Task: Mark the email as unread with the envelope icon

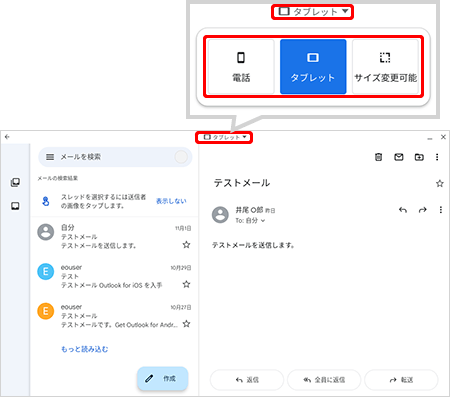Action: (399, 157)
